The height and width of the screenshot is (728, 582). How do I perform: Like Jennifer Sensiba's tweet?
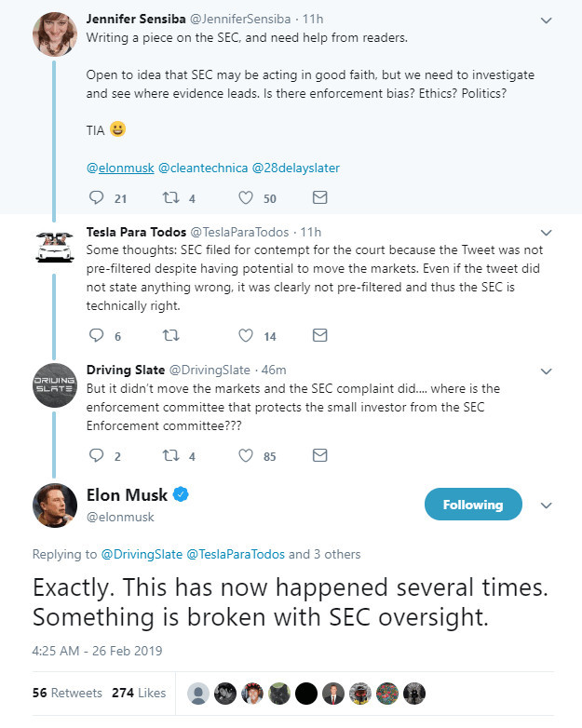point(246,197)
